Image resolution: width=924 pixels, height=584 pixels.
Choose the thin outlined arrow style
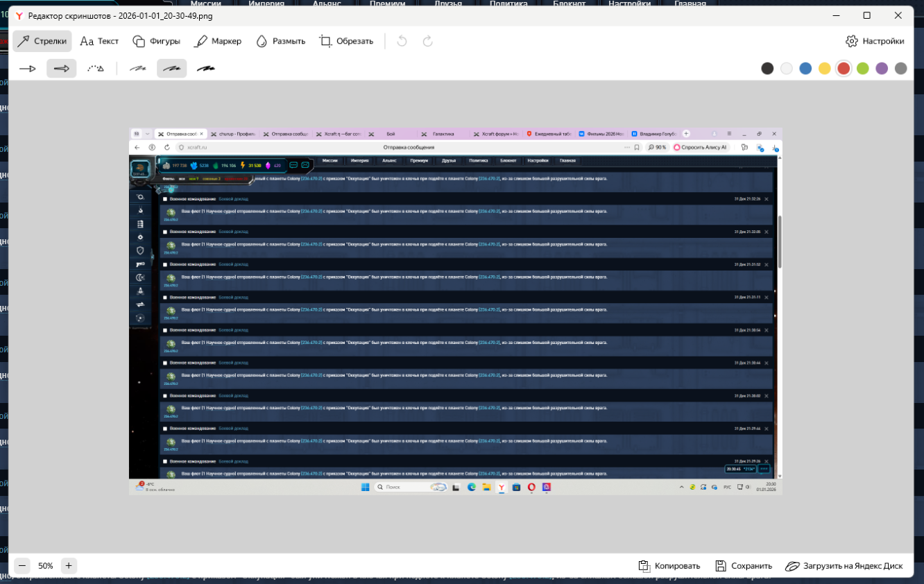point(28,68)
